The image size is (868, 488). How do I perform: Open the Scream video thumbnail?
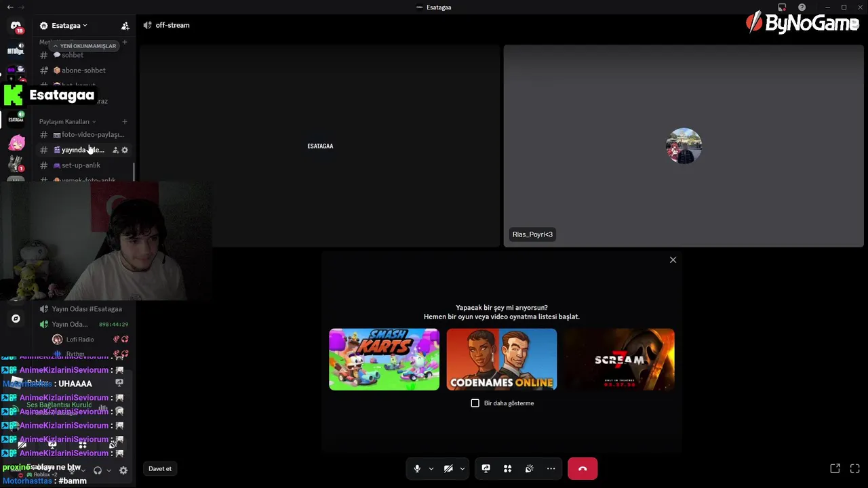(618, 359)
